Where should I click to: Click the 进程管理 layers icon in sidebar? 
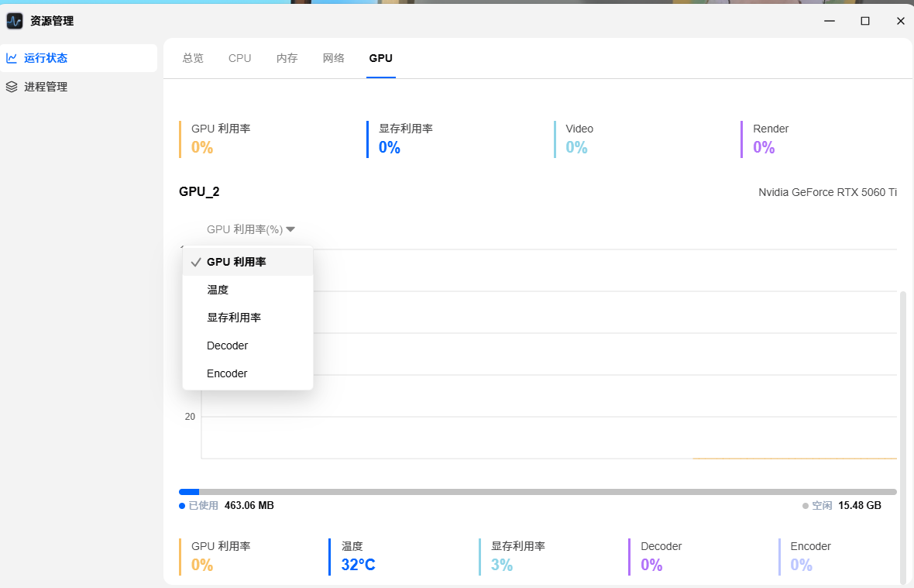[12, 87]
